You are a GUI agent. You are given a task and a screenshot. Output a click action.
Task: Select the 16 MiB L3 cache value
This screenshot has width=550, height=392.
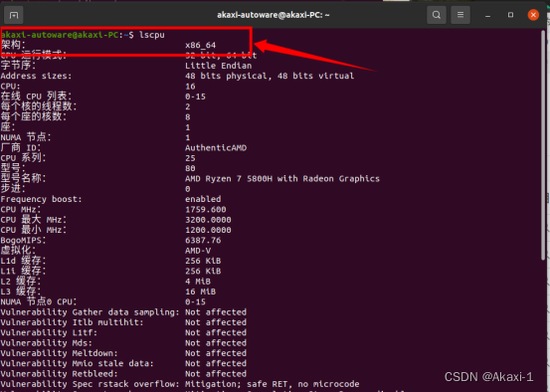pyautogui.click(x=200, y=292)
